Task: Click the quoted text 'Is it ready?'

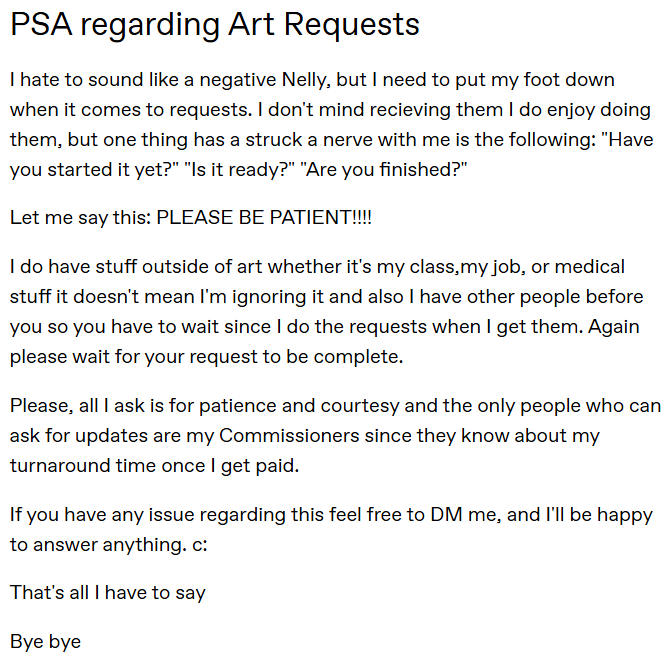Action: (x=231, y=170)
